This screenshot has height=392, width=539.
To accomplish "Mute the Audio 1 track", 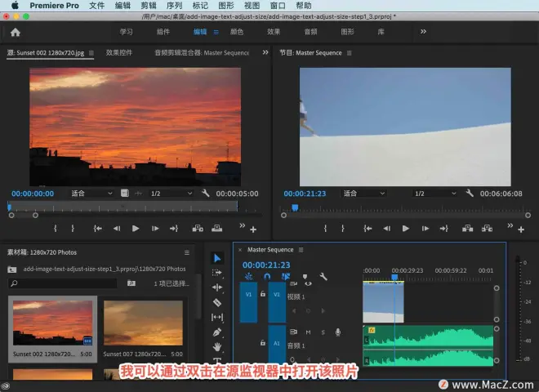I will (308, 332).
